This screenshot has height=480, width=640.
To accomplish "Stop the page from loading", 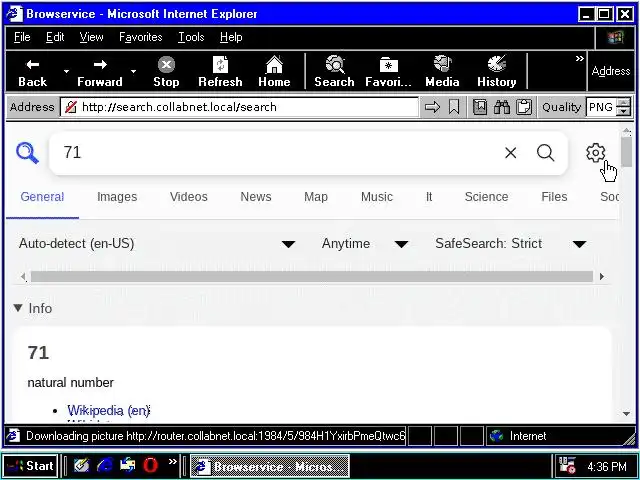I will 166,71.
